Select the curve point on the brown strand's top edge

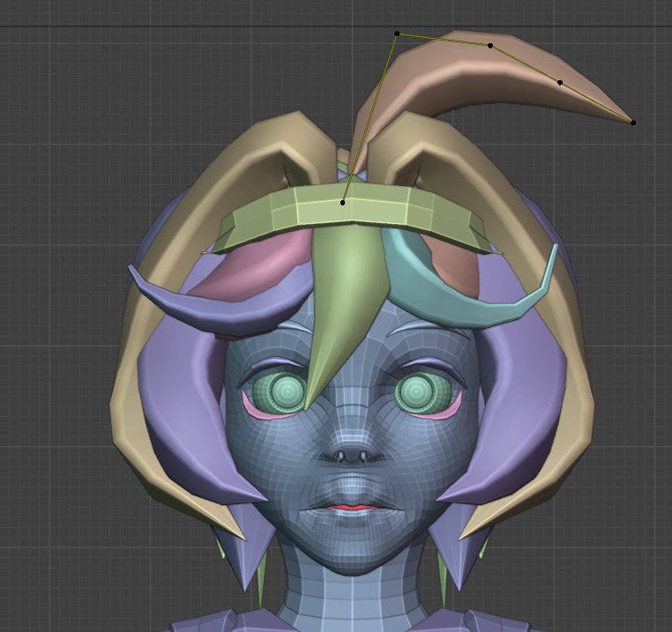[x=490, y=45]
